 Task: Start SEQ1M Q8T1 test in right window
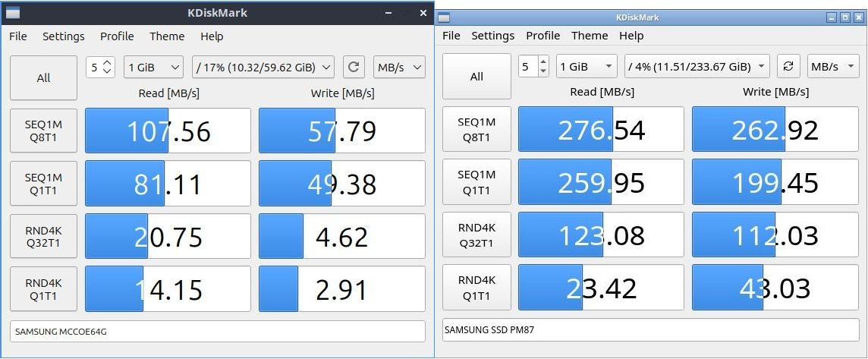[x=476, y=129]
